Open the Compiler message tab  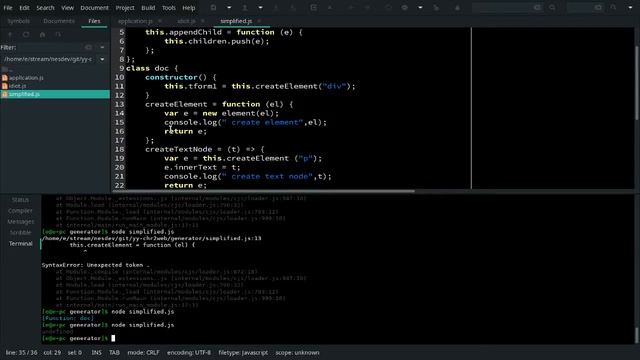tap(20, 211)
